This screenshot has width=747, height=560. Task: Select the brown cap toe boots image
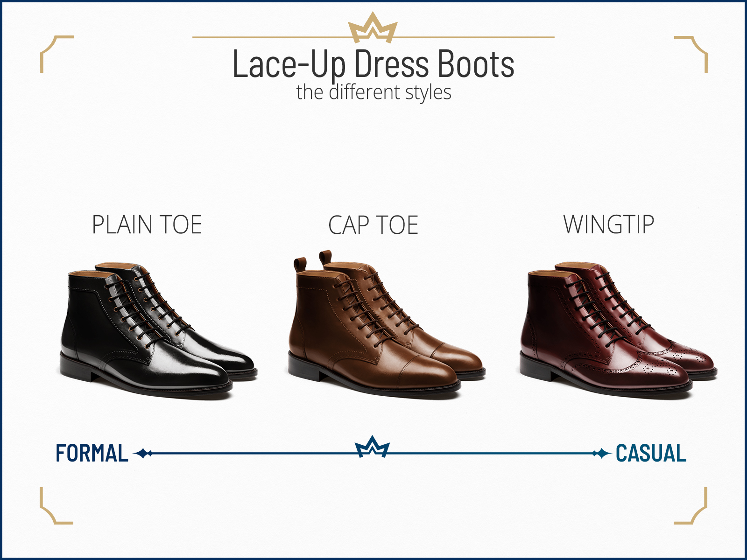(386, 324)
